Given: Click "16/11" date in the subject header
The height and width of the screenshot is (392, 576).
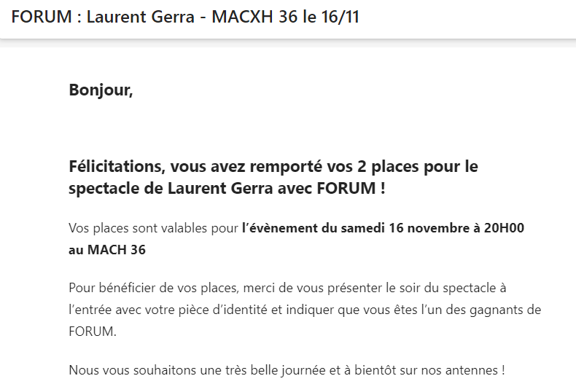Looking at the screenshot, I should tap(340, 17).
